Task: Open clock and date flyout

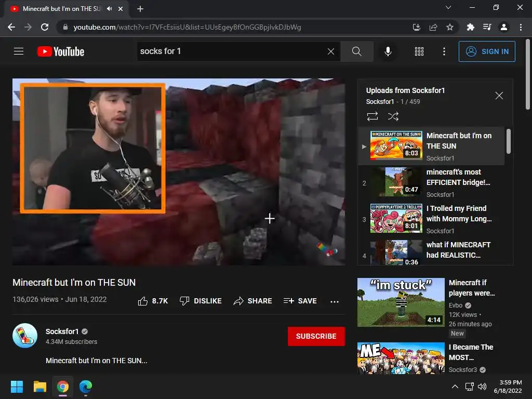Action: [508, 387]
